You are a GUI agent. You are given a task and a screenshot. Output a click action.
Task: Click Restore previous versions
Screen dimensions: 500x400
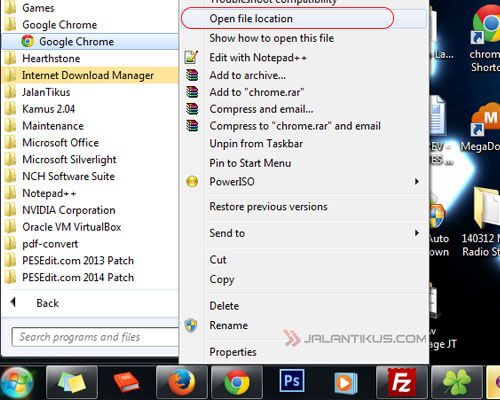coord(268,207)
